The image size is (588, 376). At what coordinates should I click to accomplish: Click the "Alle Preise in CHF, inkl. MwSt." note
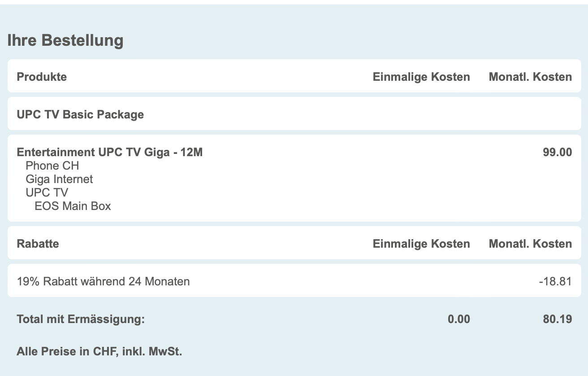pos(99,351)
